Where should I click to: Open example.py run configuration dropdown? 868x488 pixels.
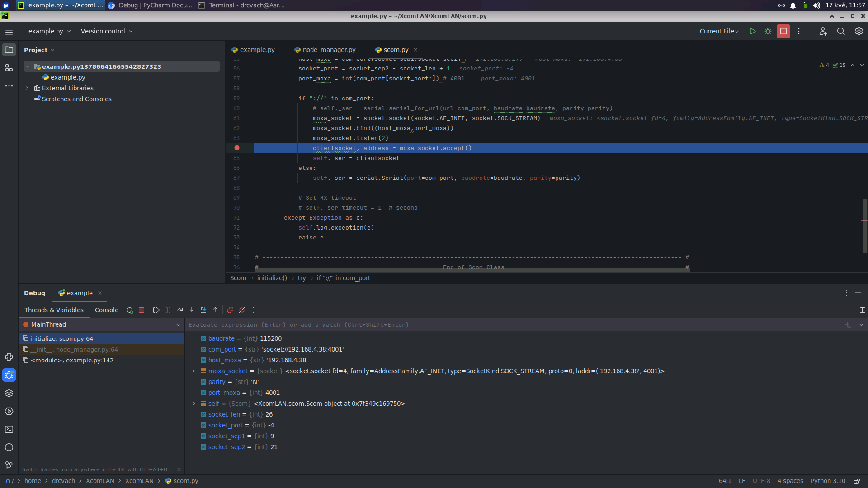coord(49,31)
